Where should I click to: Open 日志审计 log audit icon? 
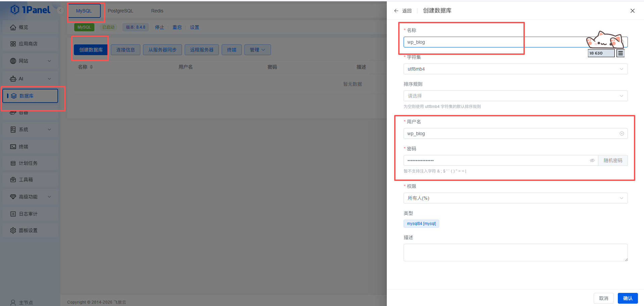point(13,214)
